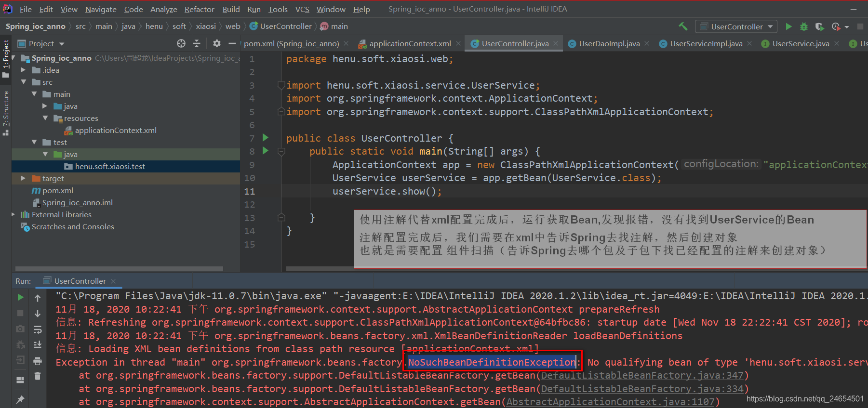This screenshot has height=408, width=868.
Task: Click the up stack trace arrow
Action: click(x=38, y=298)
